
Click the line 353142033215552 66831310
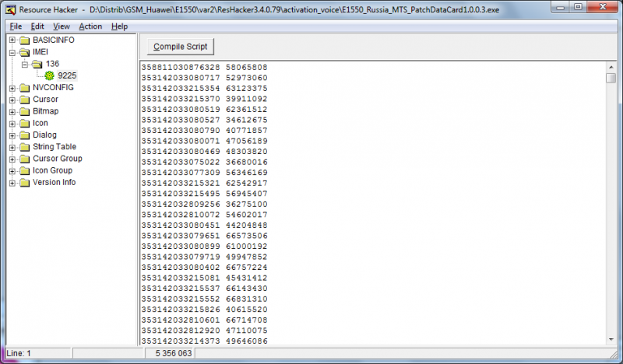click(204, 299)
